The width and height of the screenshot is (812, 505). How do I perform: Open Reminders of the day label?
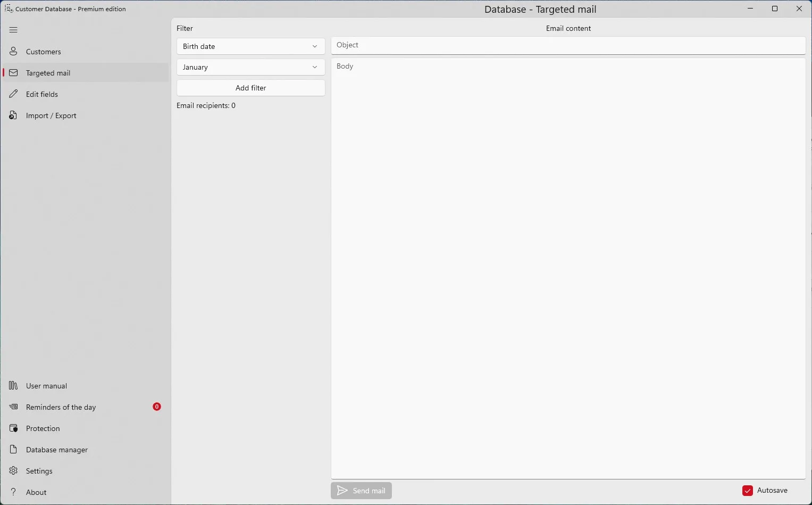click(61, 407)
